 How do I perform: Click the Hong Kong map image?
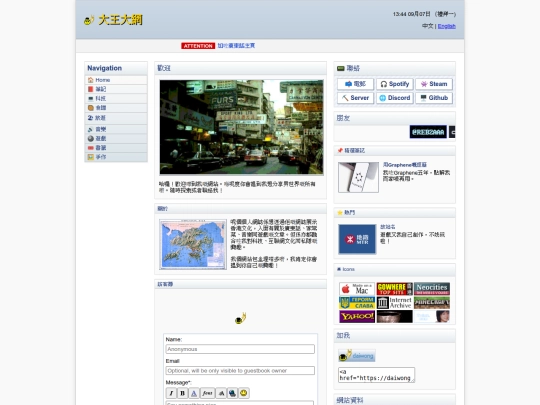click(x=193, y=244)
